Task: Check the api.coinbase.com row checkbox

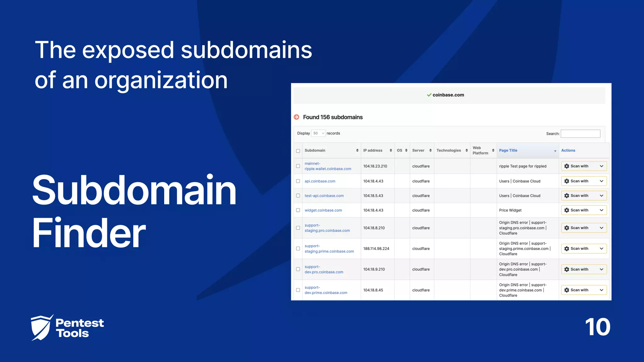Action: (298, 181)
